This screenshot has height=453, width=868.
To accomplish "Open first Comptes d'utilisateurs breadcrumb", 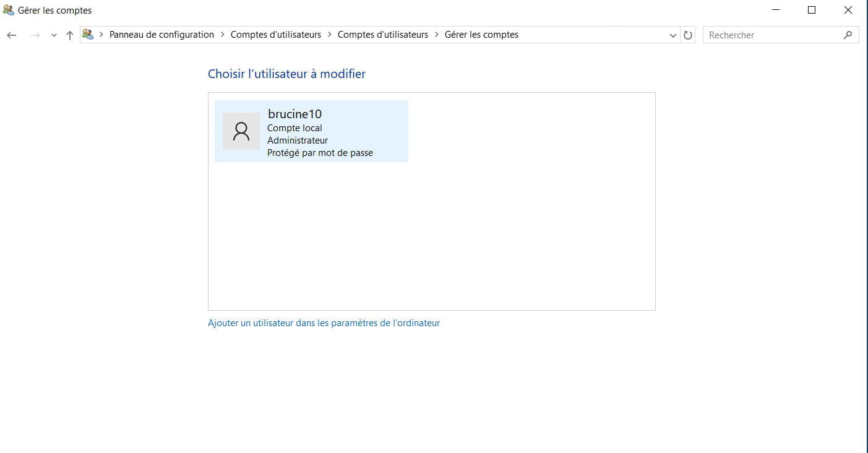I will 276,35.
